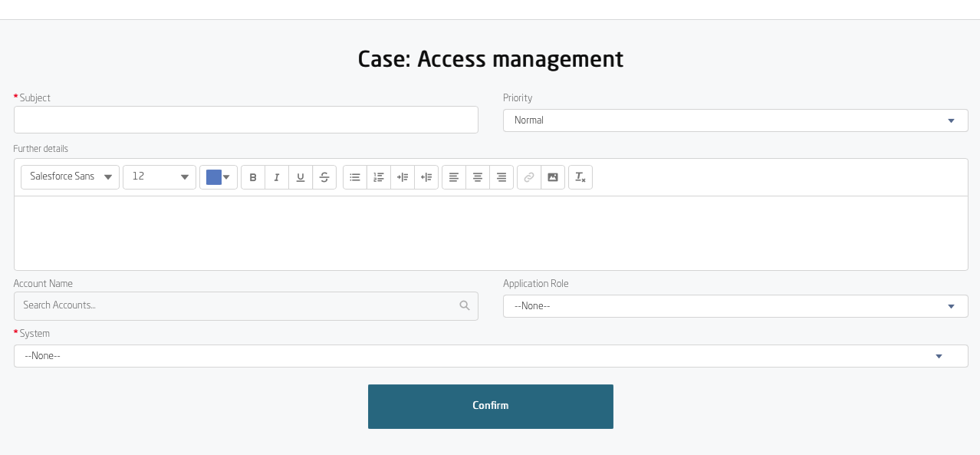The height and width of the screenshot is (455, 980).
Task: Toggle underline formatting button
Action: click(x=301, y=177)
